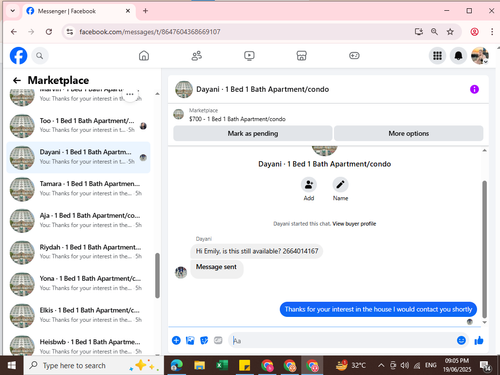Click the taskbar 'Type here to search' box
This screenshot has width=500, height=375.
94,366
